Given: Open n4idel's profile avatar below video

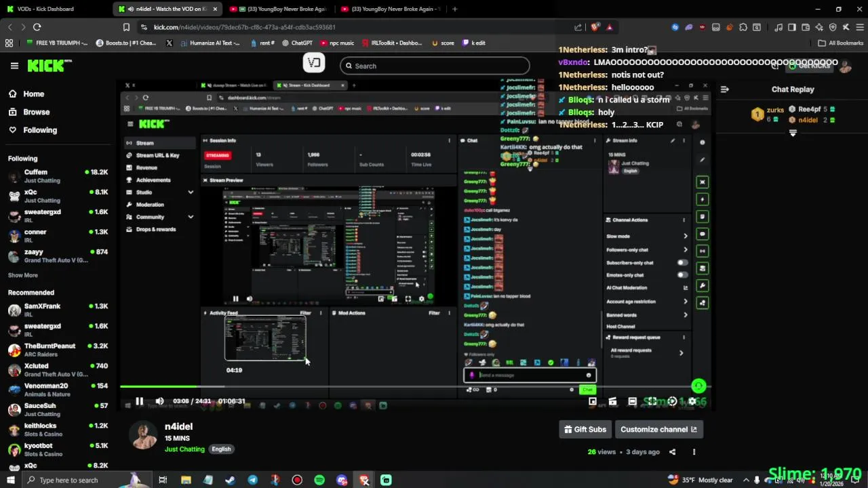Looking at the screenshot, I should coord(143,435).
